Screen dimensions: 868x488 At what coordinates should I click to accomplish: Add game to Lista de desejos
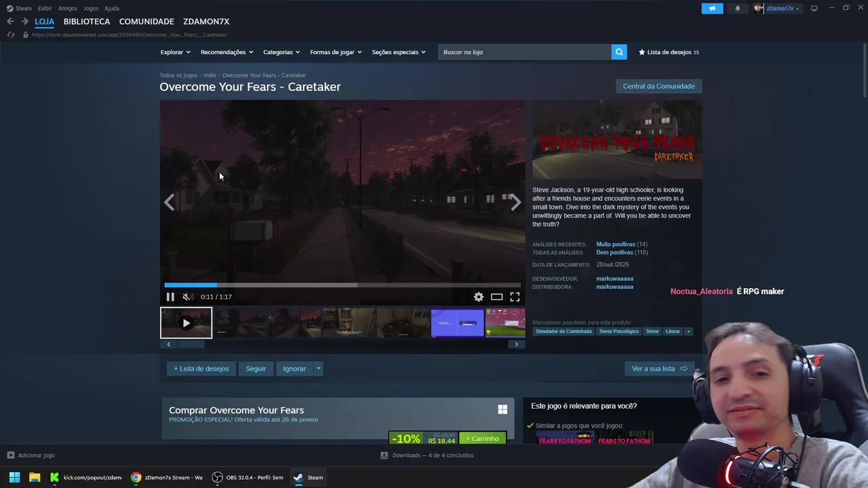click(x=201, y=369)
